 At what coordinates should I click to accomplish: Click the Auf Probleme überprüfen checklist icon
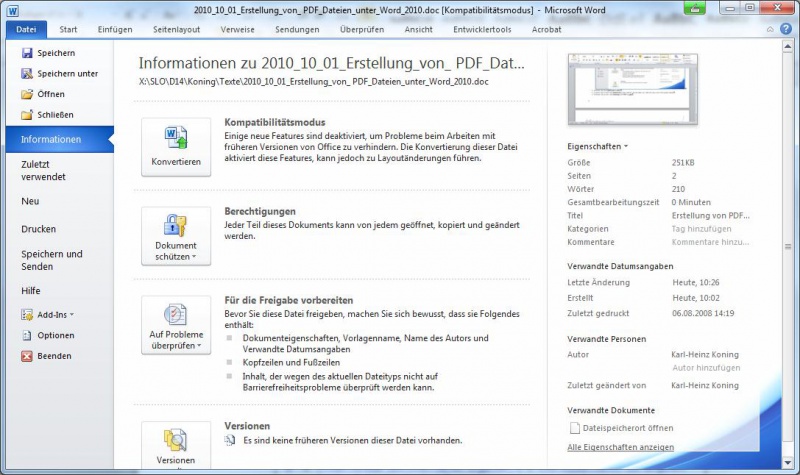pos(176,314)
